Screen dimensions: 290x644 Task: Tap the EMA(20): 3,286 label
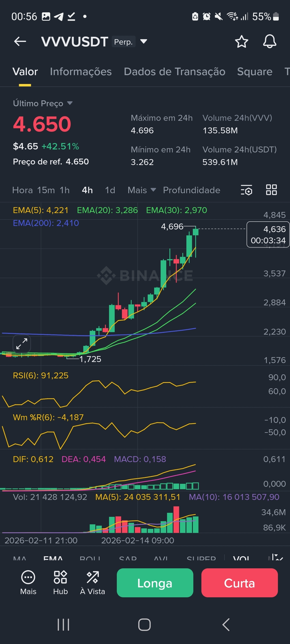click(107, 210)
